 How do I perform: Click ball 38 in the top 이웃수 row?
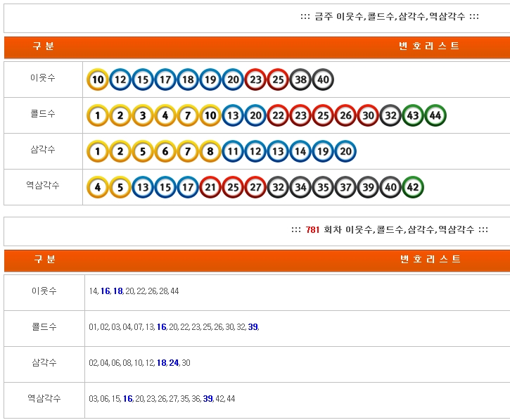300,79
